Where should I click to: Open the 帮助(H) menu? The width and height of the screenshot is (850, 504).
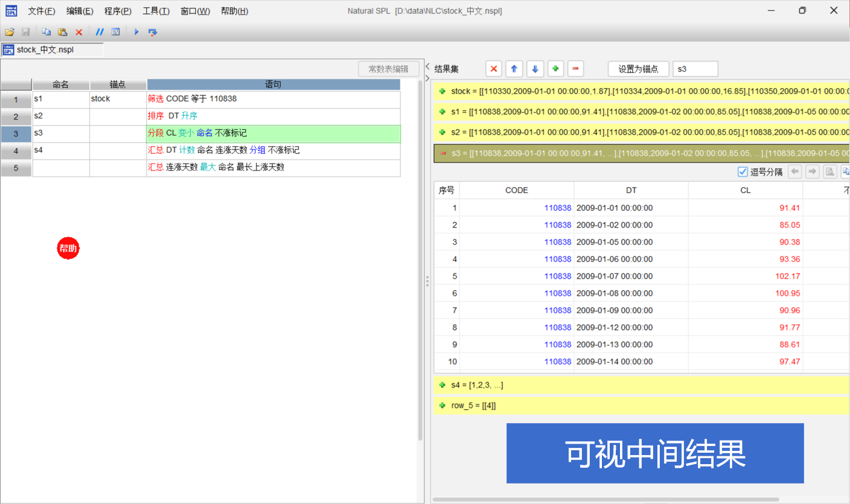click(x=234, y=11)
